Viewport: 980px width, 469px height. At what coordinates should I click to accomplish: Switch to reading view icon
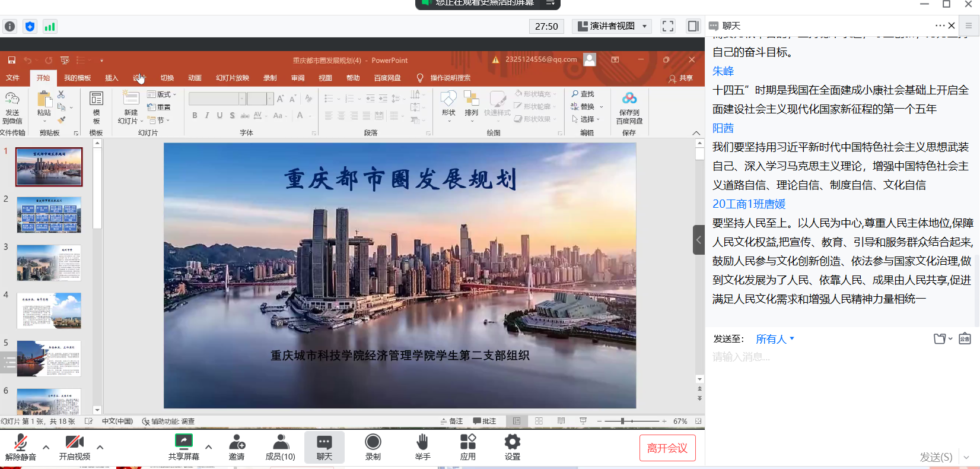tap(561, 421)
